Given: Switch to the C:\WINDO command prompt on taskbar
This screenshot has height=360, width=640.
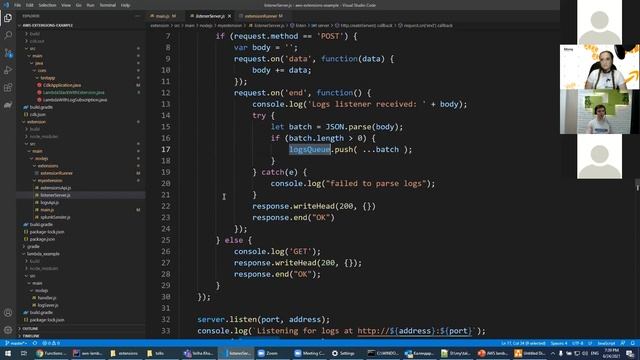Looking at the screenshot, I should pyautogui.click(x=383, y=353).
